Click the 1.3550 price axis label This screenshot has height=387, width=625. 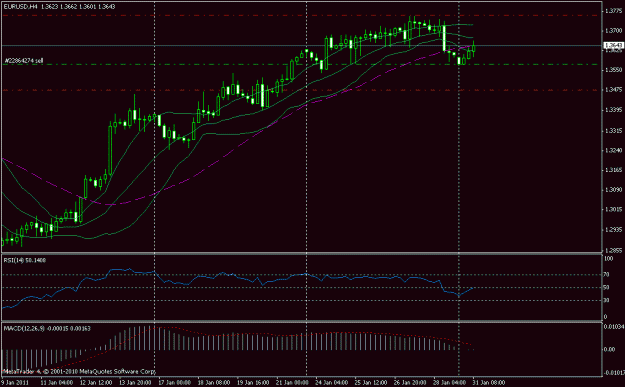[613, 70]
